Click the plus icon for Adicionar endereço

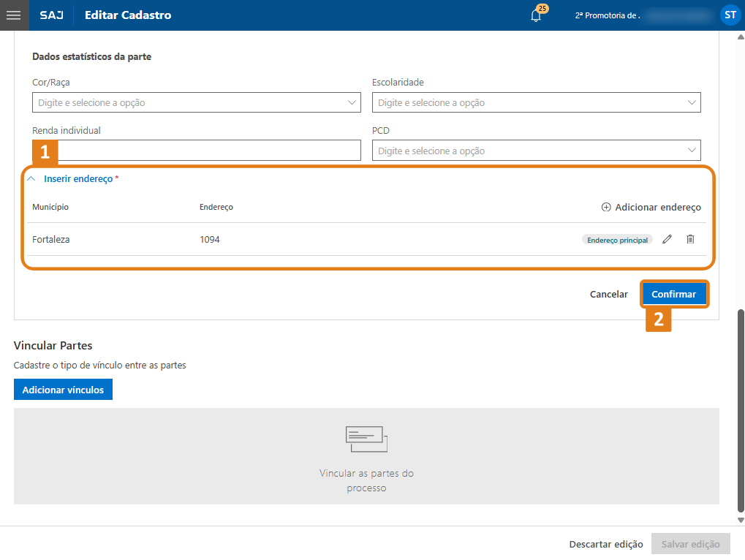[x=606, y=208]
